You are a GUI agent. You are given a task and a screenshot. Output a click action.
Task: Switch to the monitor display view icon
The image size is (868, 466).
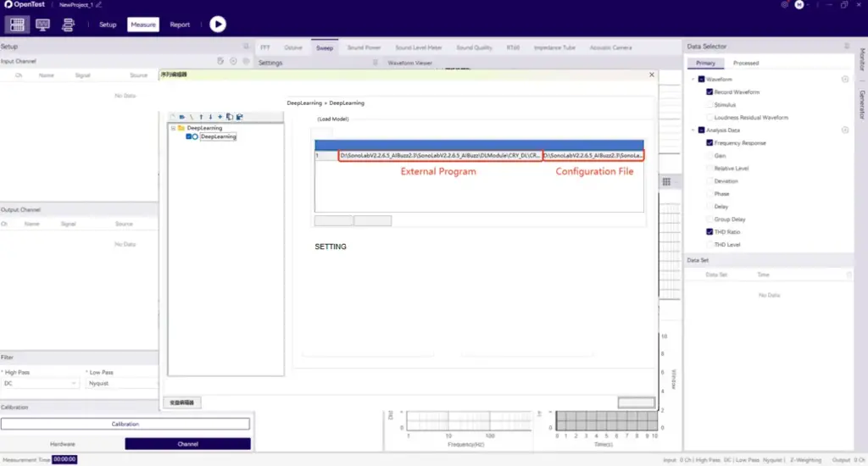(x=42, y=25)
